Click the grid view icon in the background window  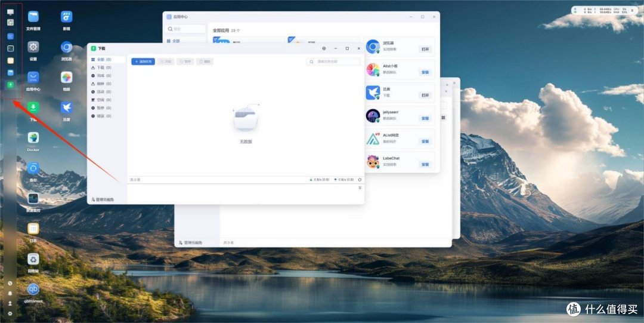443,118
